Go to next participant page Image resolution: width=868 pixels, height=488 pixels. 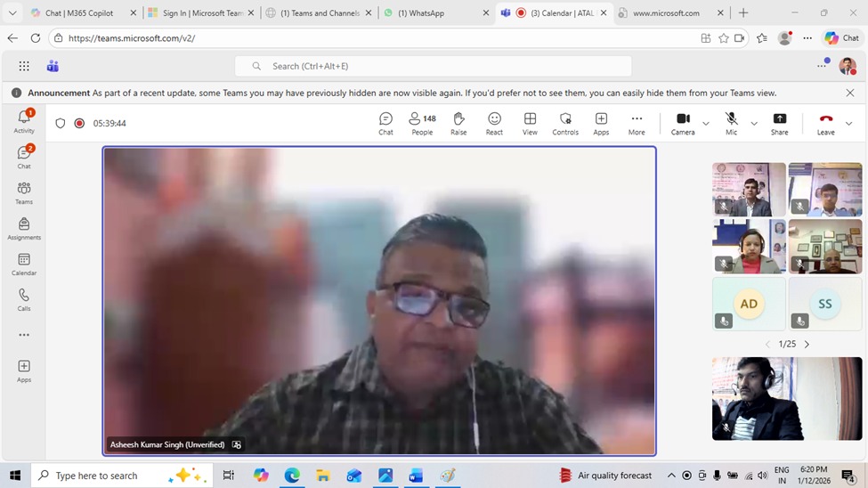pos(807,345)
